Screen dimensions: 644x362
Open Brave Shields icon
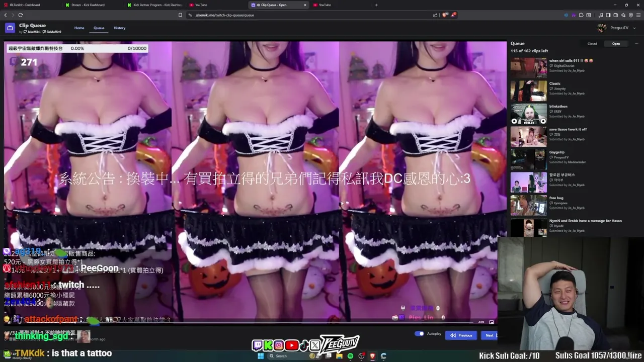[445, 15]
